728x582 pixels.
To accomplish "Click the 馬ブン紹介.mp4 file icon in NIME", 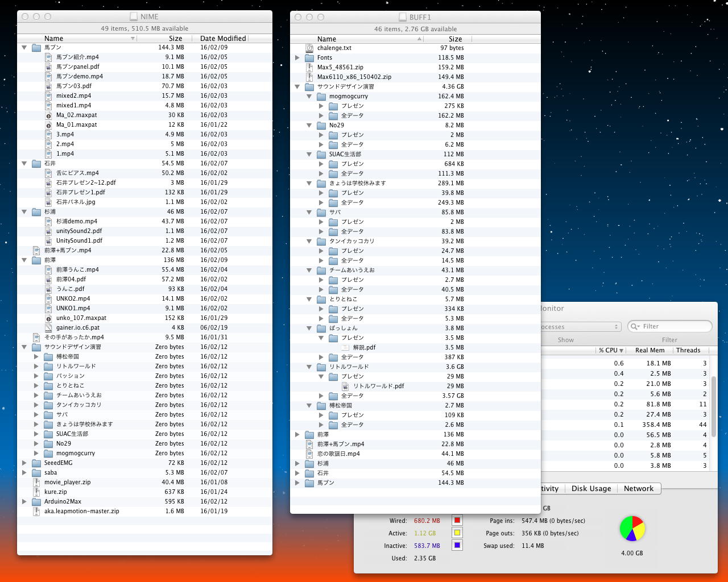I will [48, 57].
